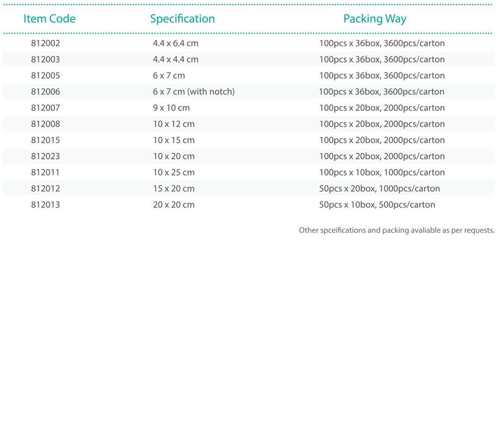
Task: Click the 10 x 12 cm specification
Action: [174, 124]
